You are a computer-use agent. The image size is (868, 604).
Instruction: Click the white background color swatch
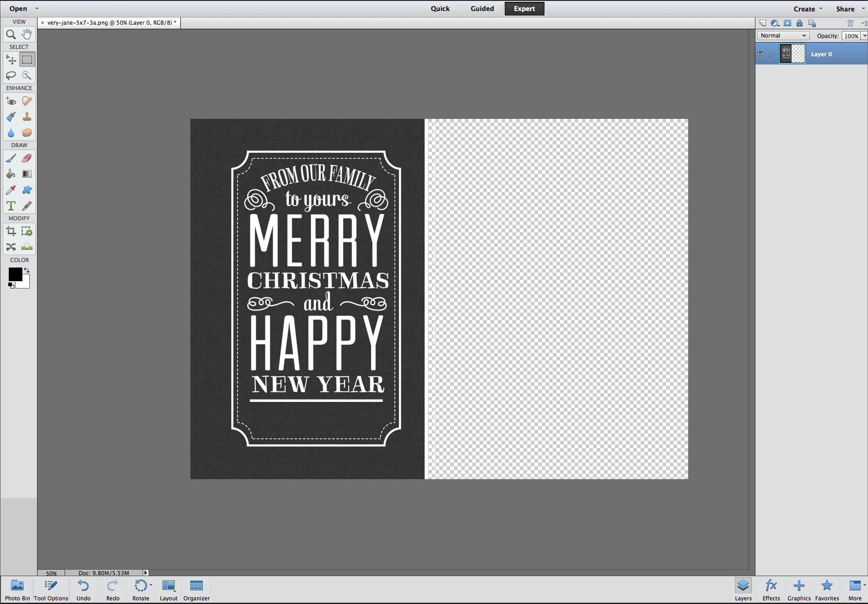(26, 284)
